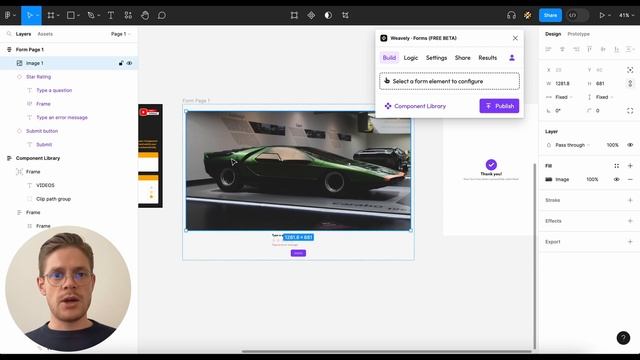Toggle Image fill visibility eye
The image size is (640, 360).
[x=616, y=180]
